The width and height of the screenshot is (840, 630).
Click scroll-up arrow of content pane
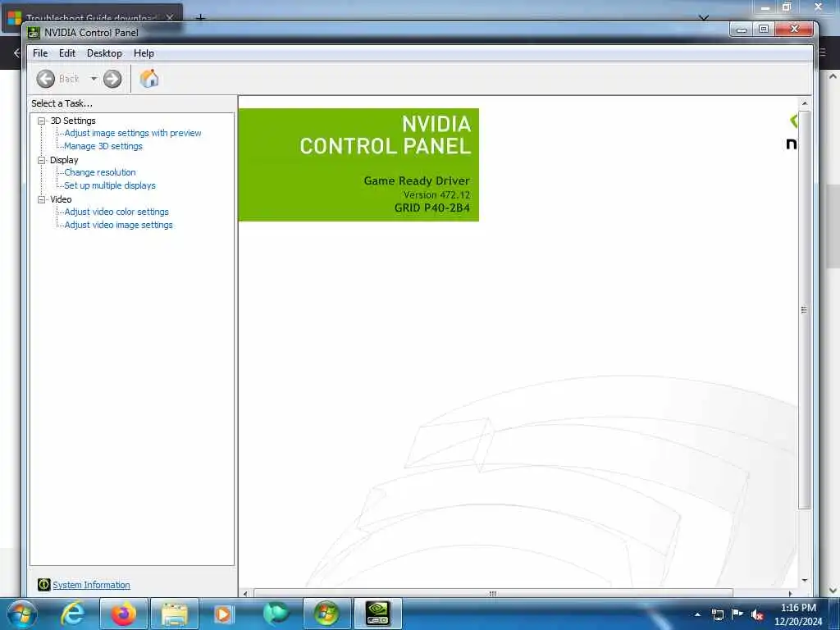click(x=804, y=103)
